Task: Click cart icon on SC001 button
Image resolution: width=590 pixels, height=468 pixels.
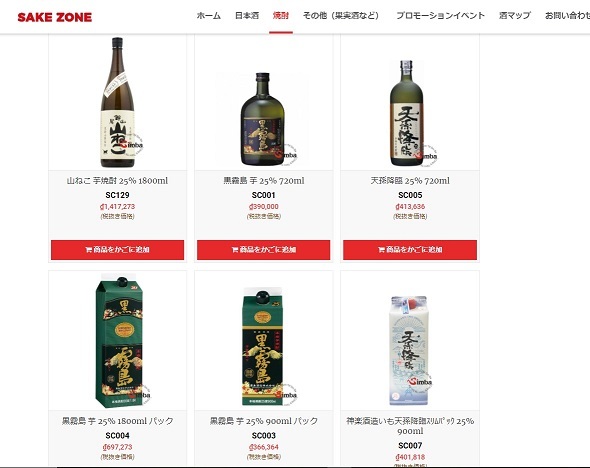Action: click(235, 250)
